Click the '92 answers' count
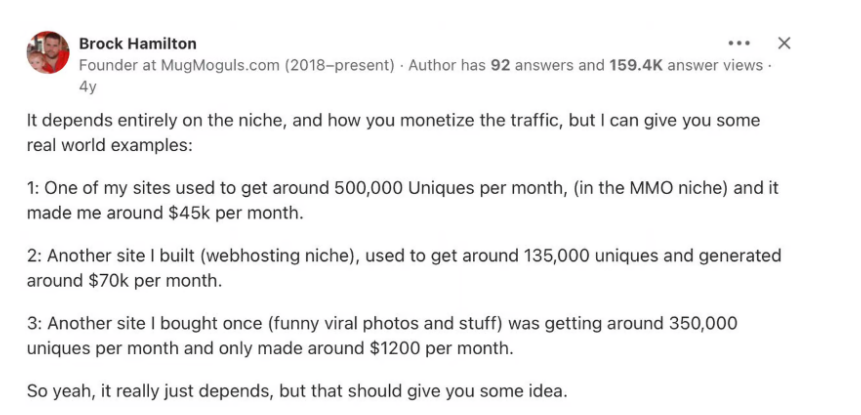The height and width of the screenshot is (415, 861). 532,65
